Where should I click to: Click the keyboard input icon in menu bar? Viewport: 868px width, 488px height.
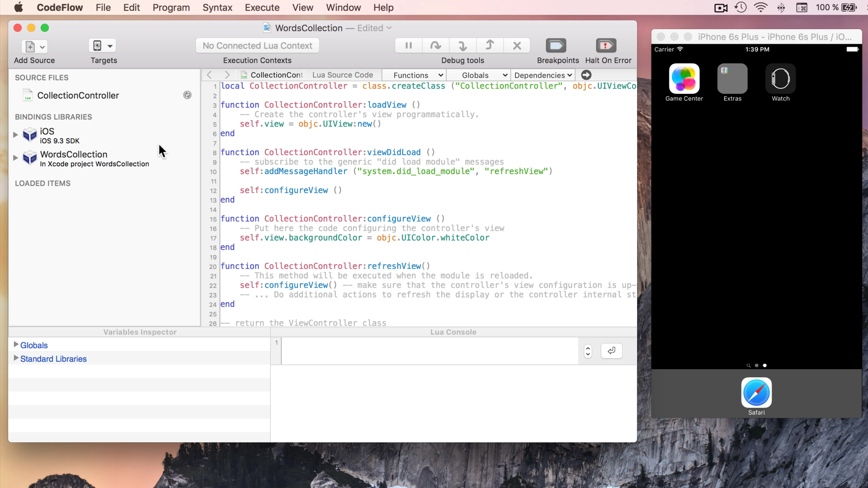802,8
